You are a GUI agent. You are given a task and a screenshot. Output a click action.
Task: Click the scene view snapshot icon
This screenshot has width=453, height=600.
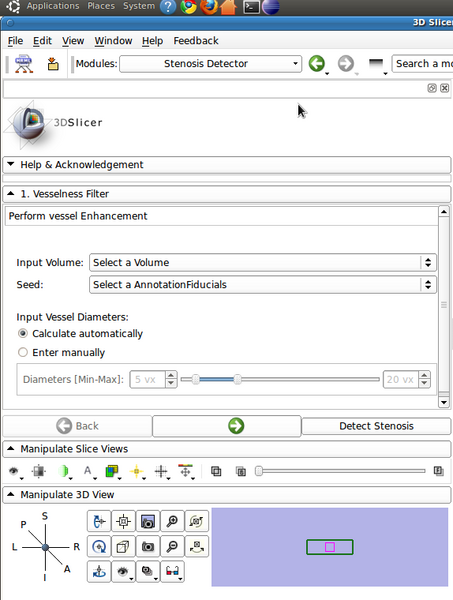pyautogui.click(x=148, y=521)
